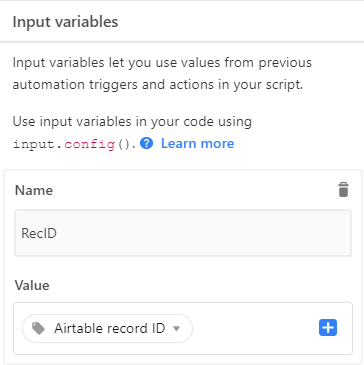The image size is (364, 365).
Task: Open the blue question mark help icon
Action: (146, 144)
